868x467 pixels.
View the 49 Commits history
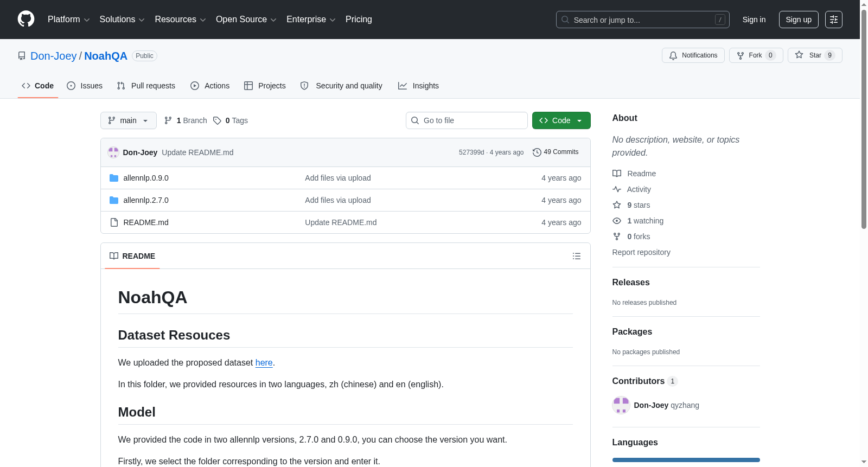coord(556,152)
